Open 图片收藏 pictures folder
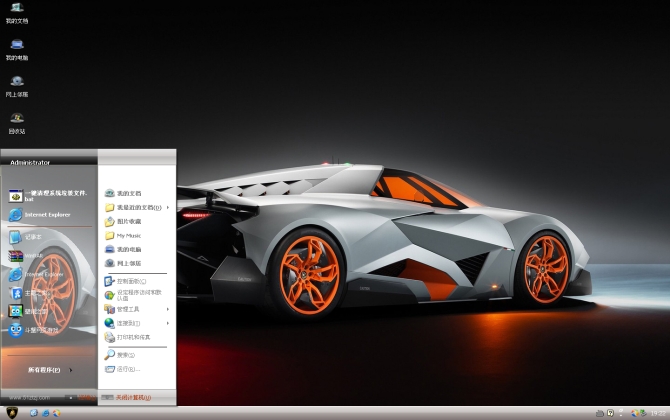Image resolution: width=670 pixels, height=420 pixels. 123,221
